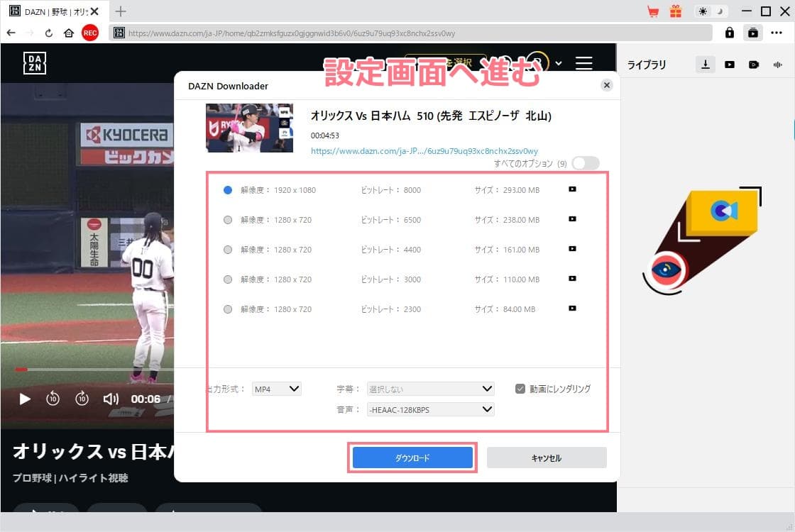
Task: Rewind 10 seconds in the player
Action: click(53, 399)
